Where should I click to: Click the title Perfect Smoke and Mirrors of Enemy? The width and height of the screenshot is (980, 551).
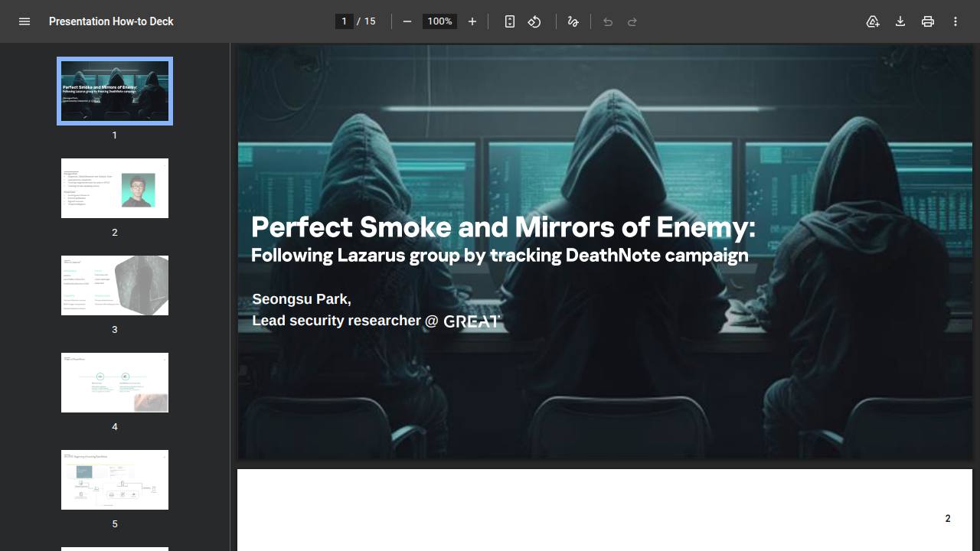pyautogui.click(x=503, y=227)
